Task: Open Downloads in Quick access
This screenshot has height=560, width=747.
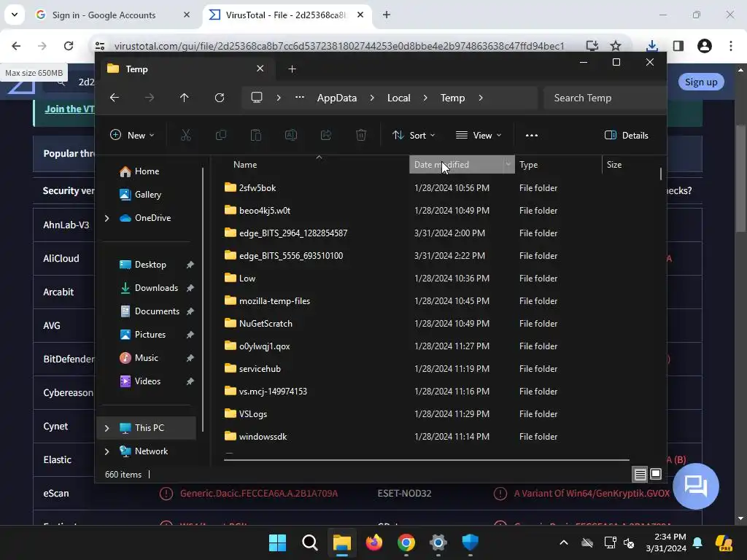Action: click(156, 288)
